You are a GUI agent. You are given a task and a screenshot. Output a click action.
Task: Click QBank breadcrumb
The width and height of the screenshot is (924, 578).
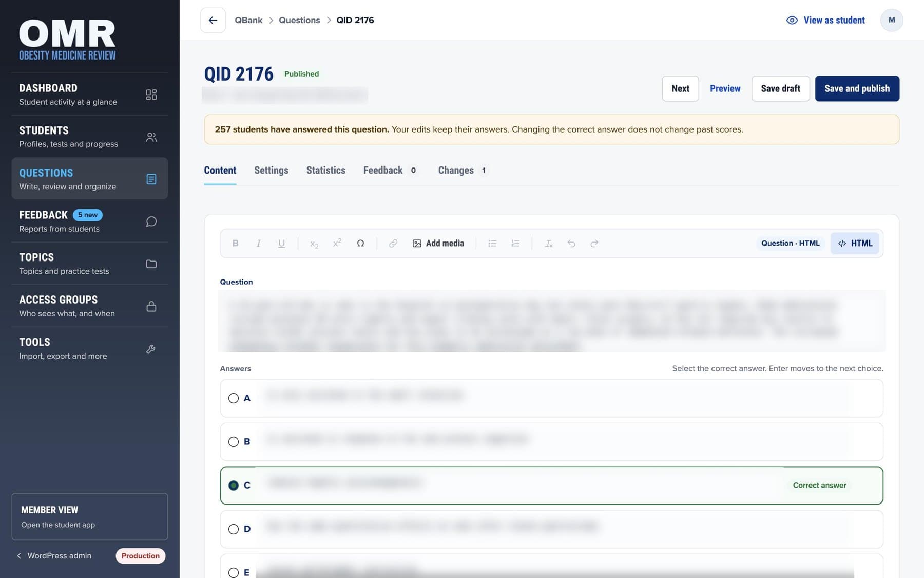coord(248,20)
